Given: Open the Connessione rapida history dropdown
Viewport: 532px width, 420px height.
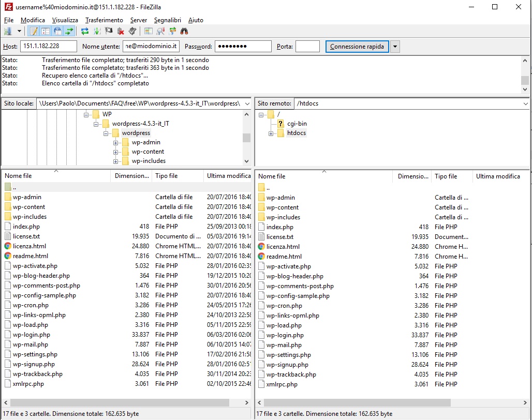Looking at the screenshot, I should [395, 47].
